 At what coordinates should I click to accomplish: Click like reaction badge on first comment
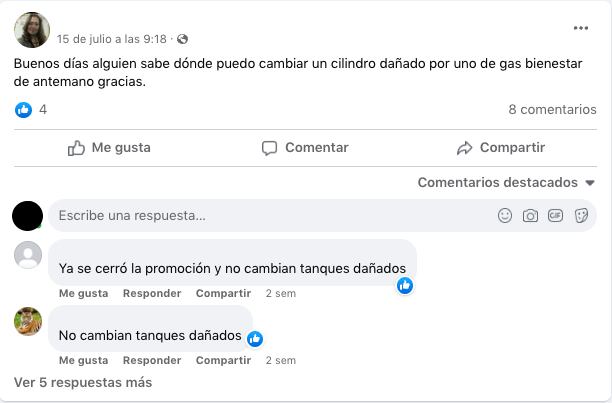point(405,285)
